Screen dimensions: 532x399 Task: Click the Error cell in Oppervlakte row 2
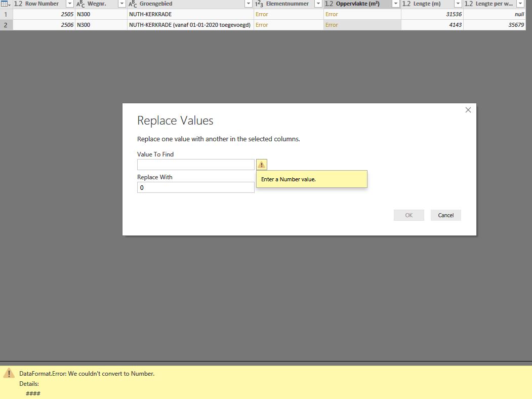362,25
